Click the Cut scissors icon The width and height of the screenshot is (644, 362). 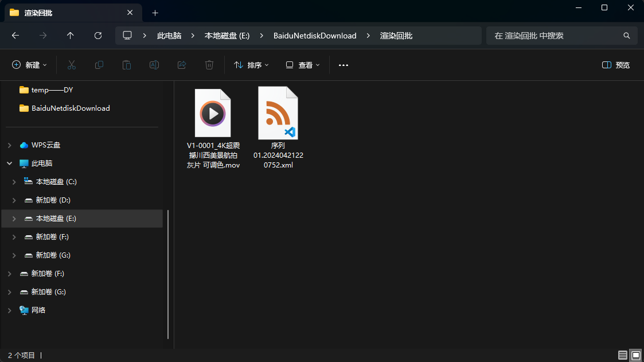(72, 65)
